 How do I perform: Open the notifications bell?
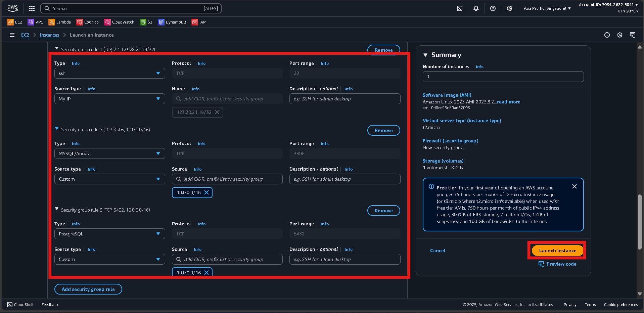click(476, 8)
